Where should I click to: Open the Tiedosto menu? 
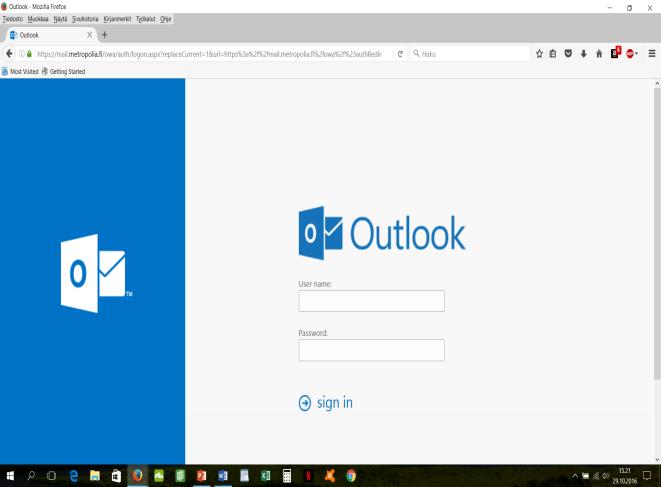(13, 19)
